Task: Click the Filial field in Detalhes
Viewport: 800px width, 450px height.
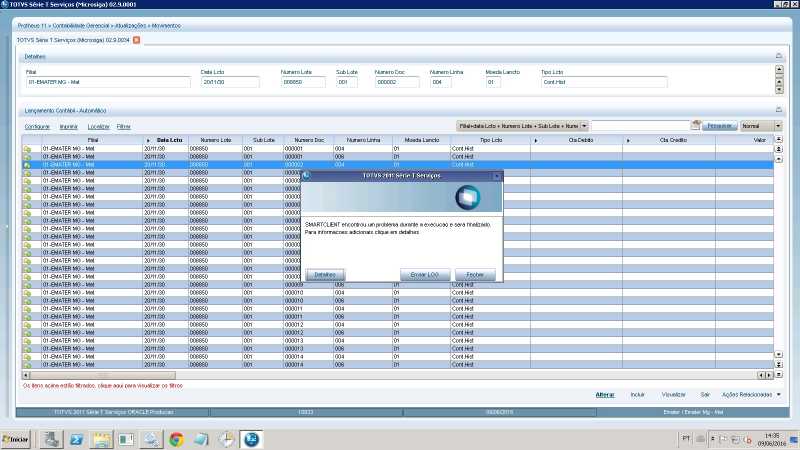Action: tap(108, 82)
